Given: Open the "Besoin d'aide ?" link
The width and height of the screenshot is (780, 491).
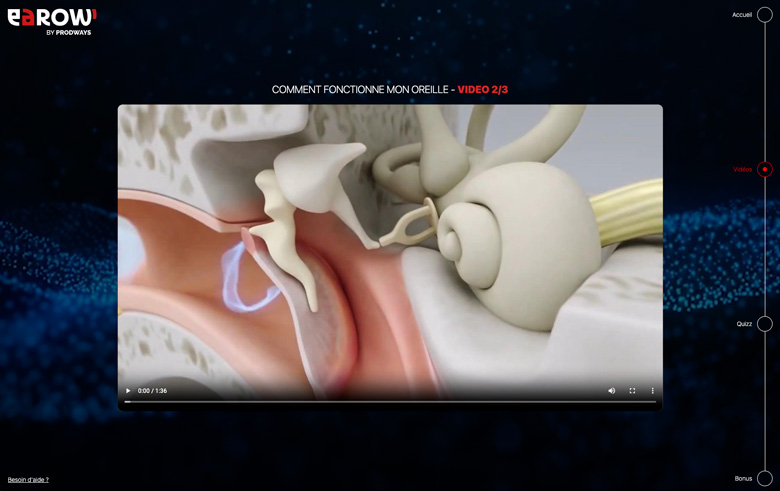Looking at the screenshot, I should coord(28,480).
